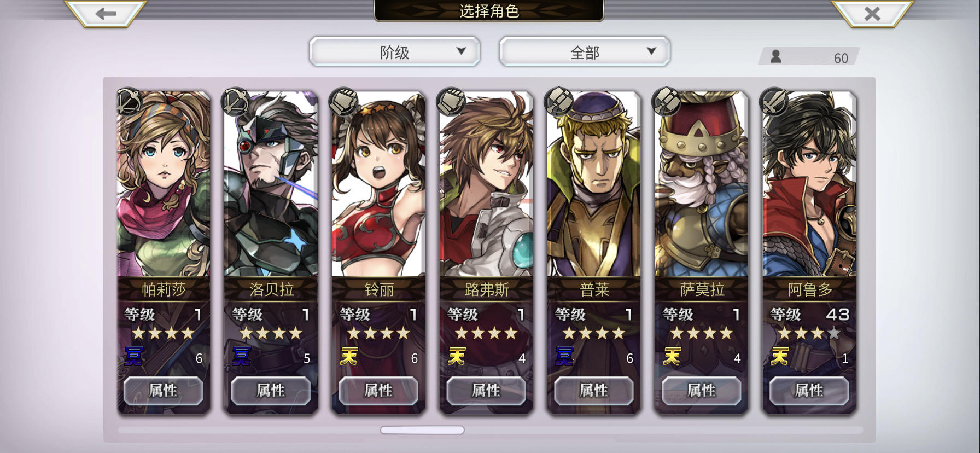Click 属性 button under 铃丽
Viewport: 980px width, 453px height.
point(378,391)
